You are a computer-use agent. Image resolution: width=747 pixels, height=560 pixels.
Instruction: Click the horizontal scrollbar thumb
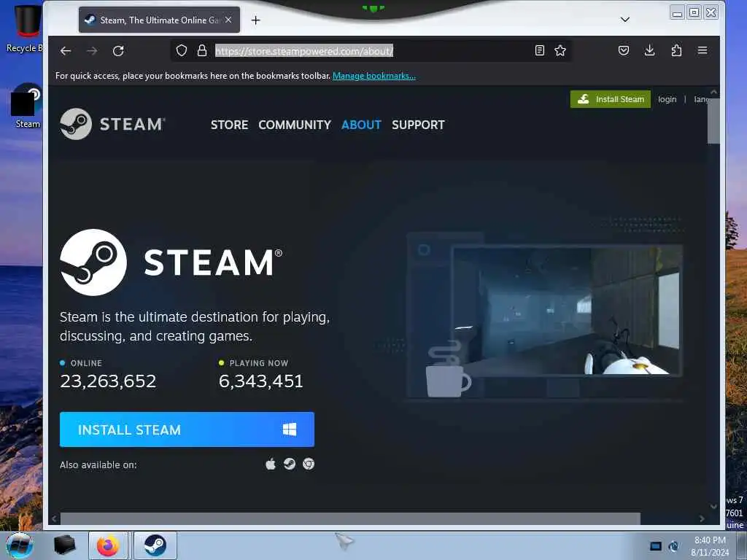point(350,518)
